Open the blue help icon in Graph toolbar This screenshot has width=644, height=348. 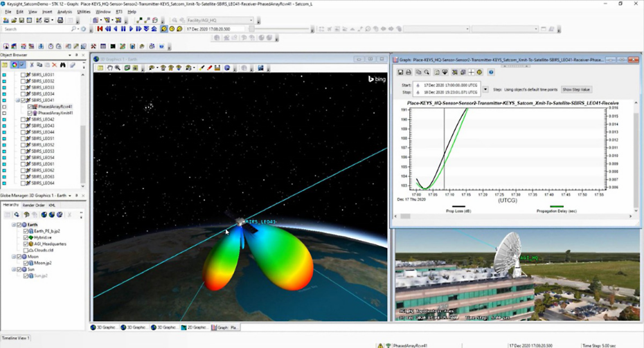(491, 72)
